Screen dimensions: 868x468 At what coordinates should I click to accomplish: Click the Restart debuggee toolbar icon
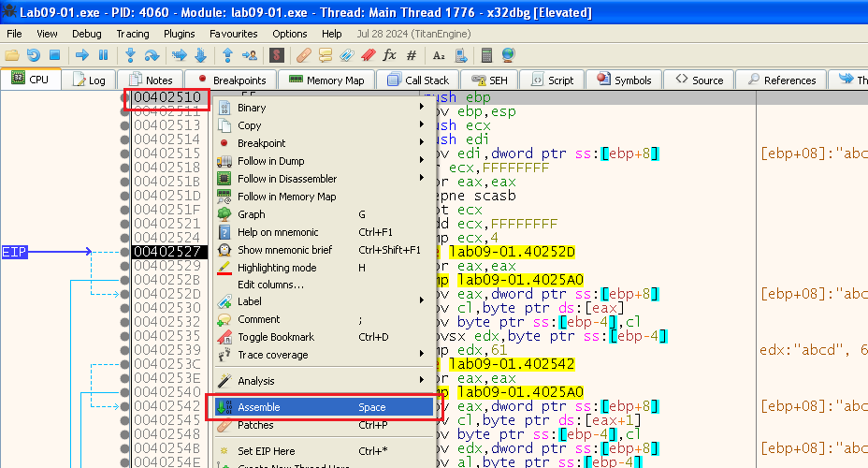coord(34,55)
